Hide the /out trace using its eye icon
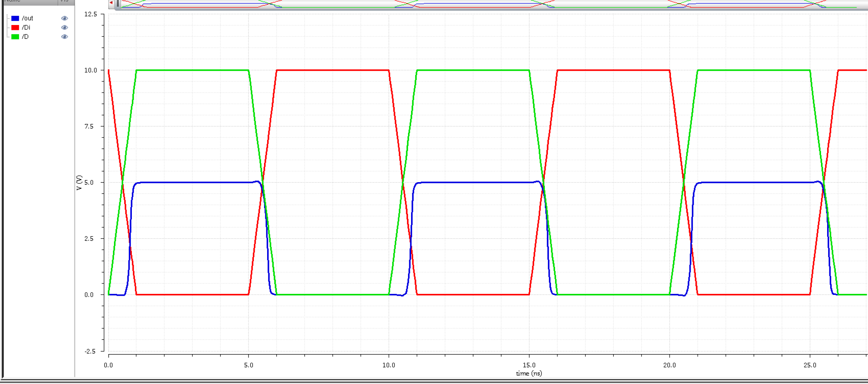Image resolution: width=868 pixels, height=384 pixels. click(x=64, y=18)
